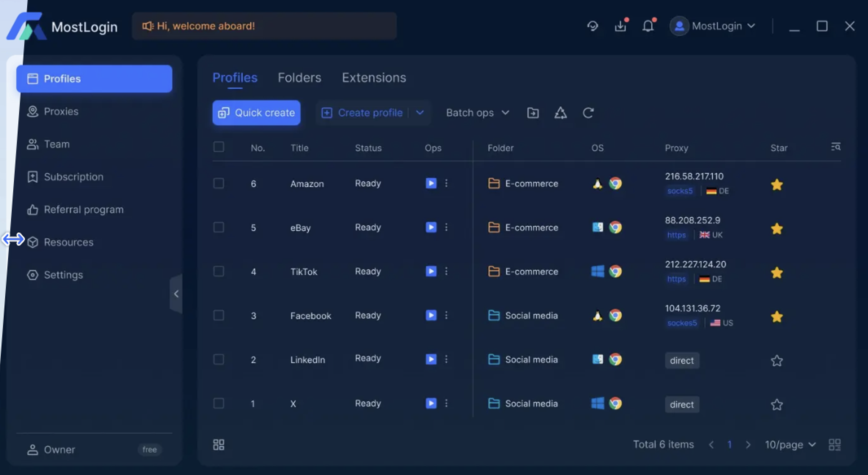Open more options for Amazon row

[x=446, y=183]
